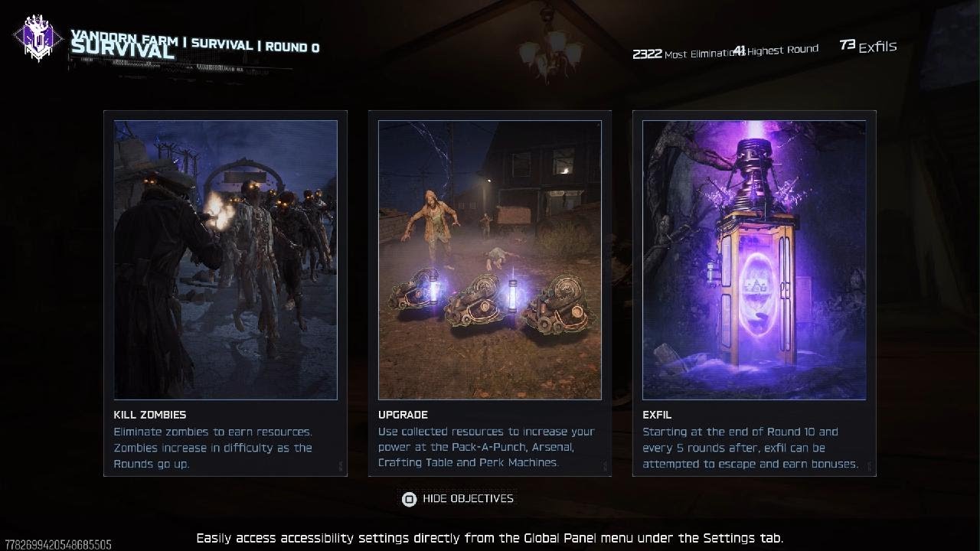The width and height of the screenshot is (980, 551).
Task: Click the Upgrade description about Pack-A-Punch
Action: click(486, 448)
